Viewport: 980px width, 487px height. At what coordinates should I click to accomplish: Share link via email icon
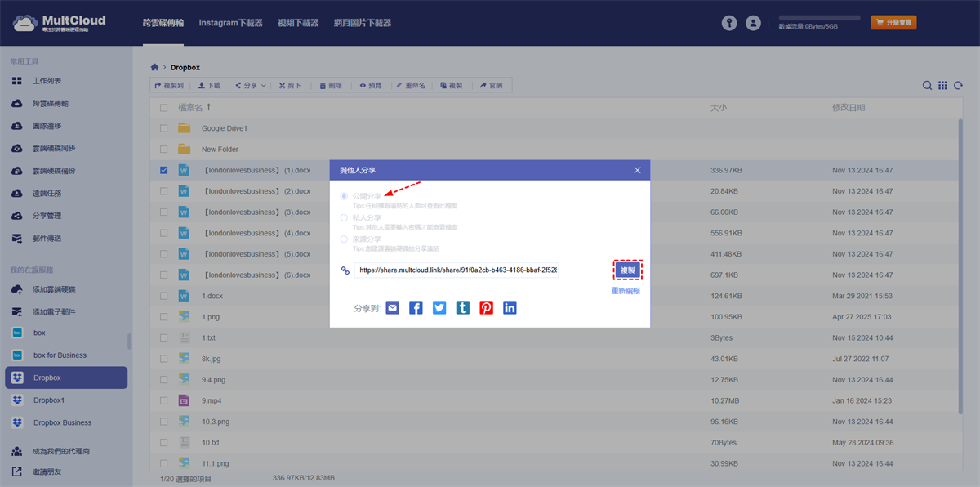[x=393, y=308]
